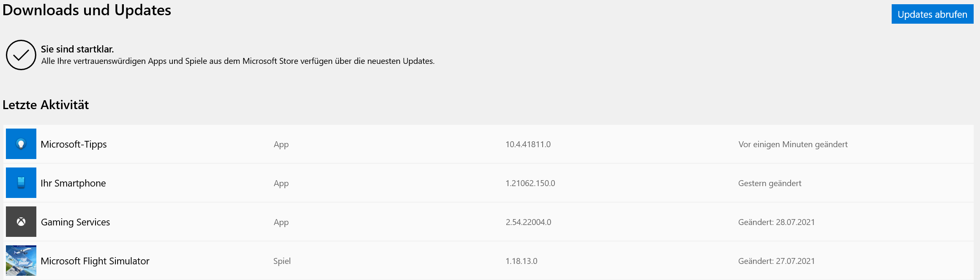Select the Gaming Services app name
The width and height of the screenshot is (980, 280).
click(75, 222)
